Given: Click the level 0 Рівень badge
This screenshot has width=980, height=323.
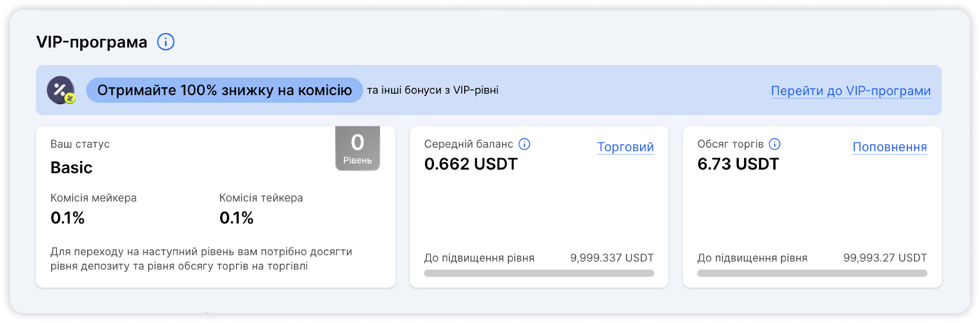Looking at the screenshot, I should tap(357, 148).
